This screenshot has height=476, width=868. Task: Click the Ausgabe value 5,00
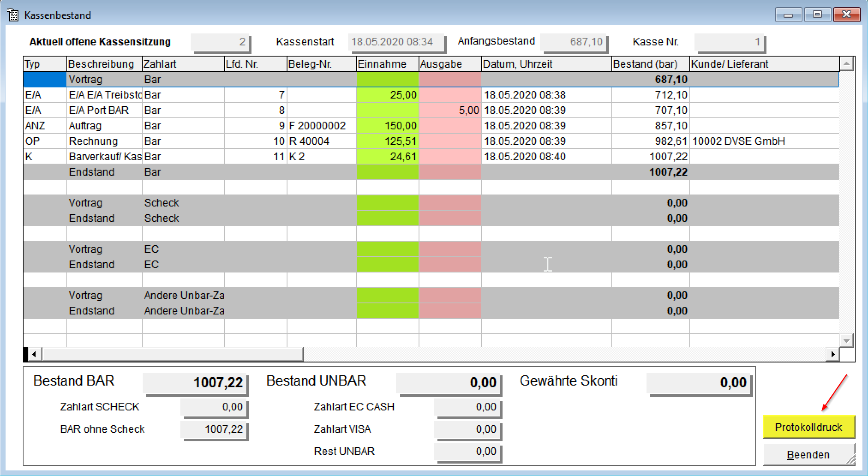pyautogui.click(x=450, y=110)
